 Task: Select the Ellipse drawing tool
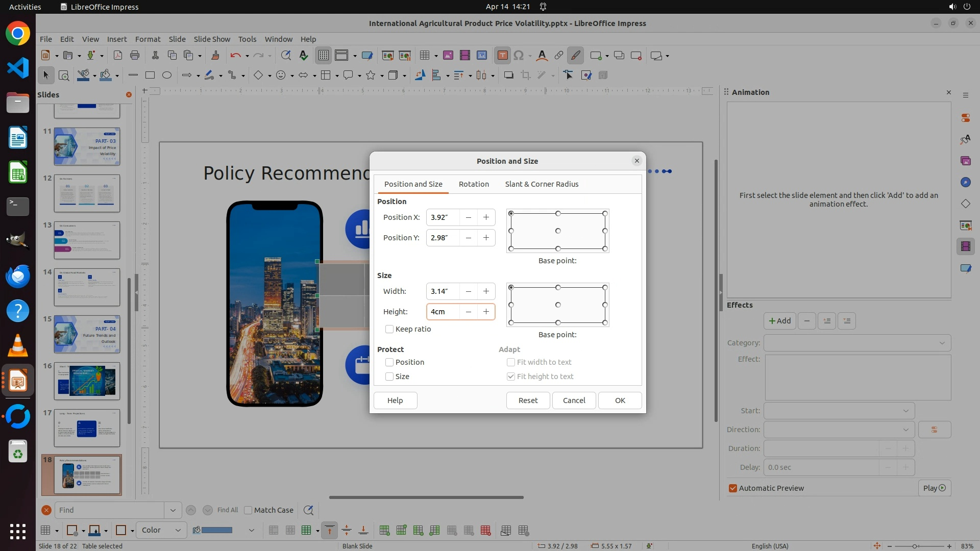tap(167, 76)
